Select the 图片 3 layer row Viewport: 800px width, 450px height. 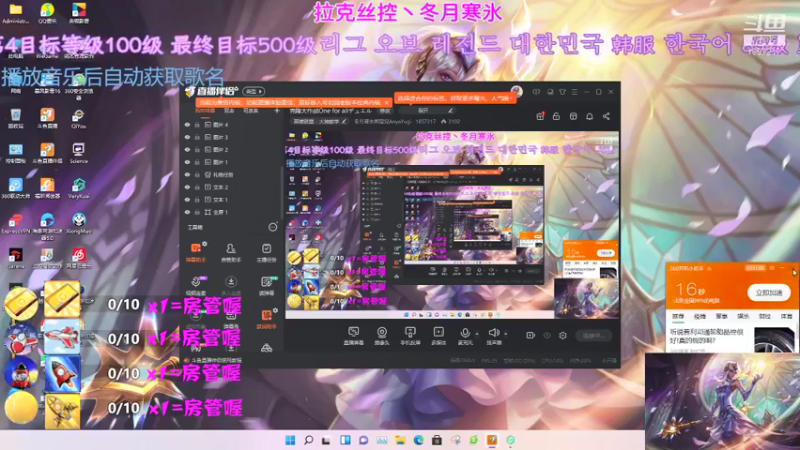pyautogui.click(x=232, y=137)
